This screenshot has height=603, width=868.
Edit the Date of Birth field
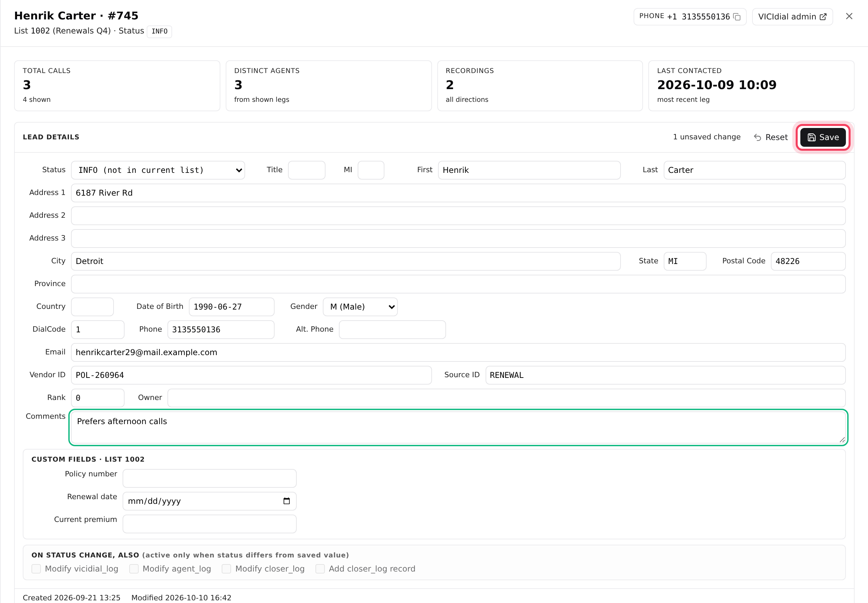pos(231,307)
